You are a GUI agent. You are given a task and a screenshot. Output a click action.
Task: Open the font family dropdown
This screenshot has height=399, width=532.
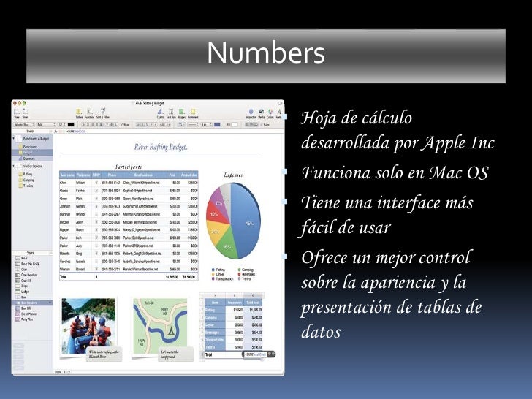click(x=24, y=124)
